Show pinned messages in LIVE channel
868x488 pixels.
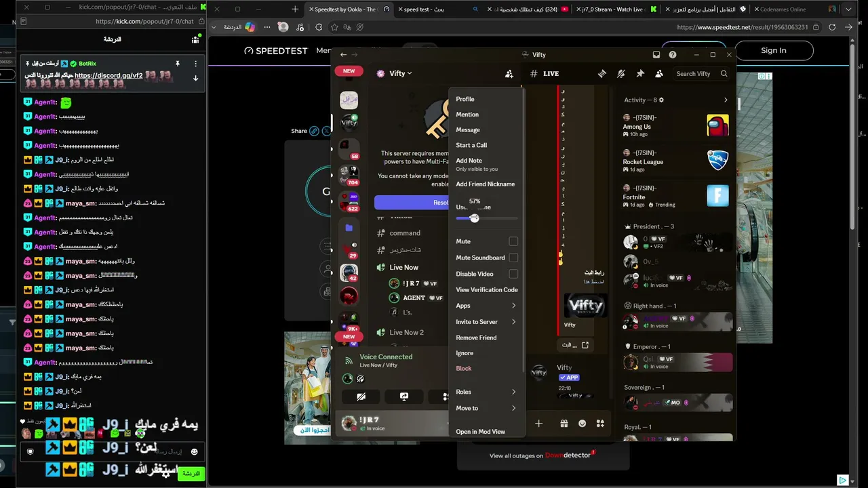(639, 74)
